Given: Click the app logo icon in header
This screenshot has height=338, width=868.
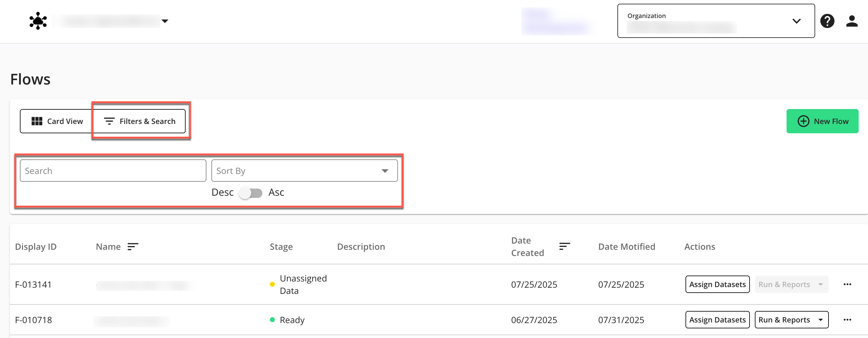Looking at the screenshot, I should pos(38,21).
